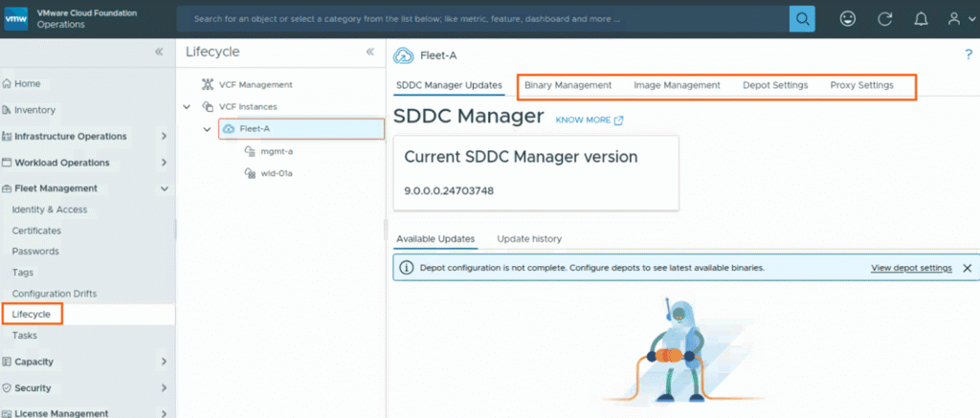Viewport: 980px width, 418px height.
Task: Open the KNOW MORE link
Action: [590, 121]
